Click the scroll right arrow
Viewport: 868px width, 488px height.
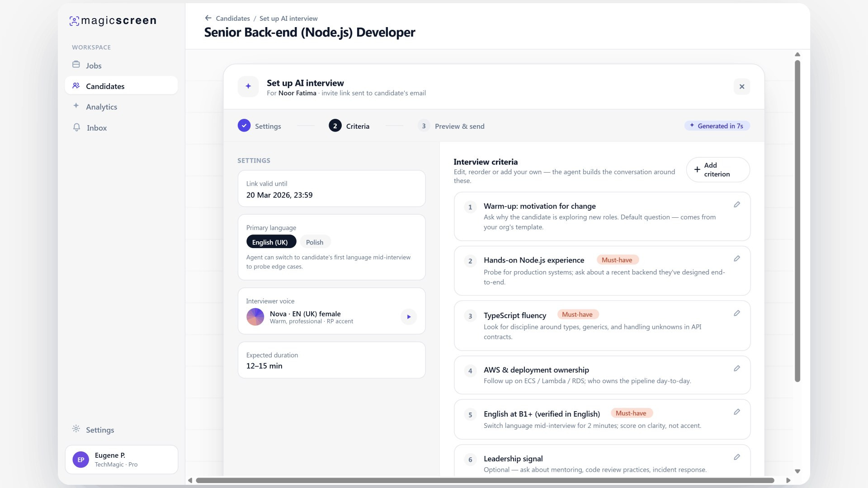click(788, 480)
